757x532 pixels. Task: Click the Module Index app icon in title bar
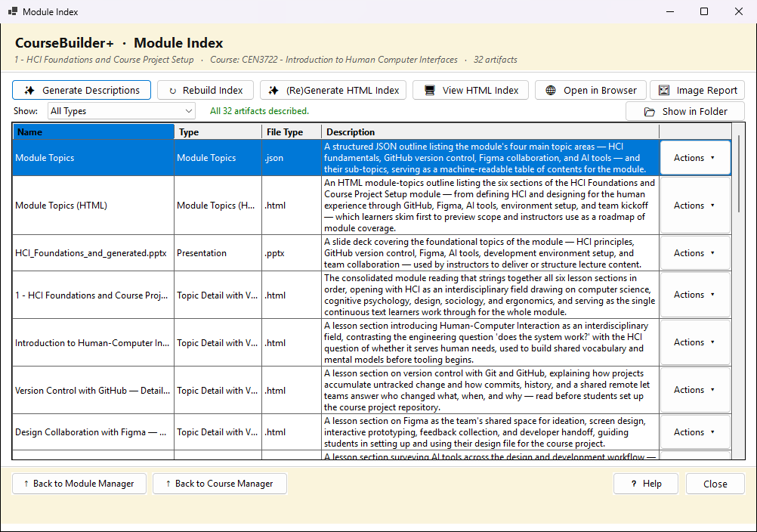click(13, 11)
